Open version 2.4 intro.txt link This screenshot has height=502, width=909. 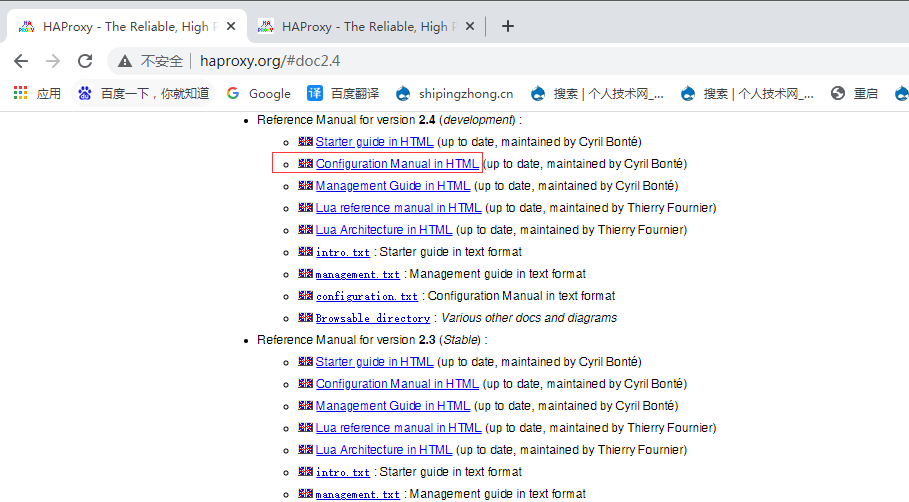[x=343, y=252]
